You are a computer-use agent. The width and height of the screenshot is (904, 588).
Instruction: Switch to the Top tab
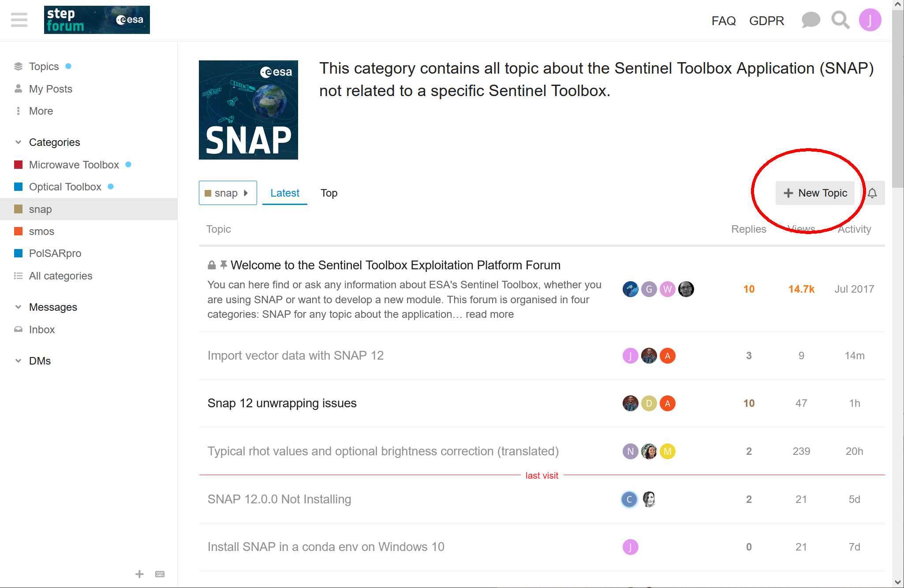pos(329,193)
